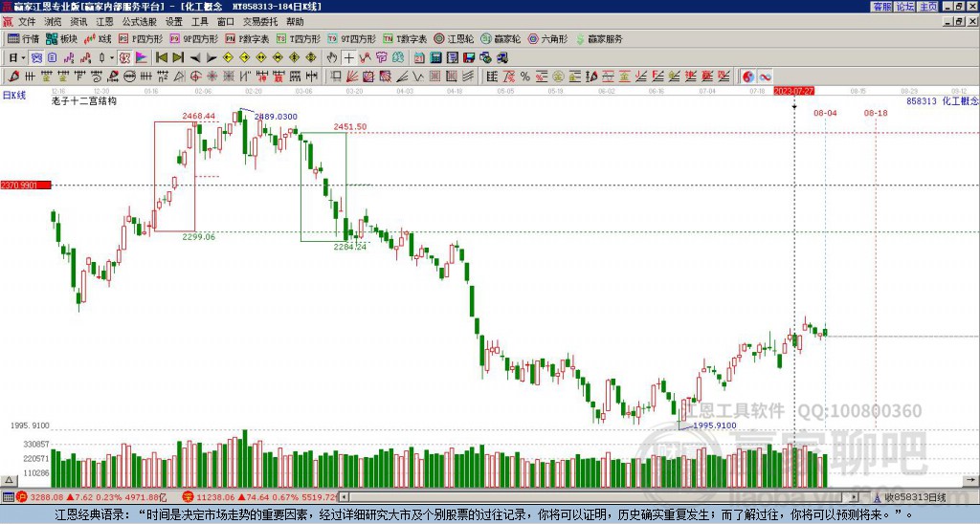Screen dimensions: 980x524
Task: Open the 江恩轮 Gann wheel
Action: [455, 38]
